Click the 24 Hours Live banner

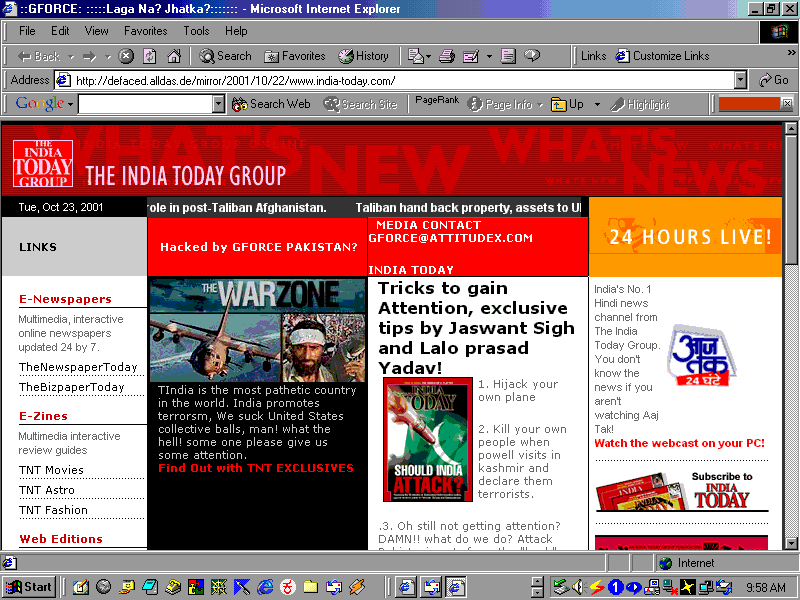click(x=685, y=237)
